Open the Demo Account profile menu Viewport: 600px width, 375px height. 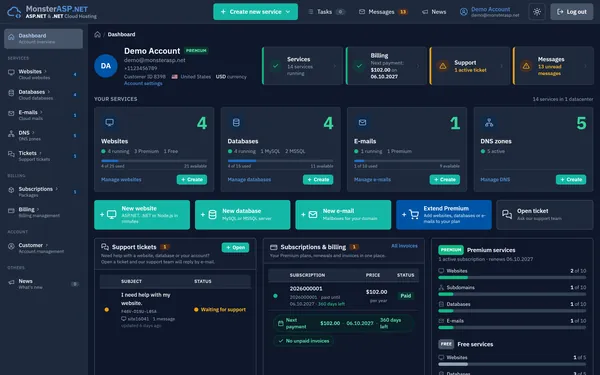(489, 12)
